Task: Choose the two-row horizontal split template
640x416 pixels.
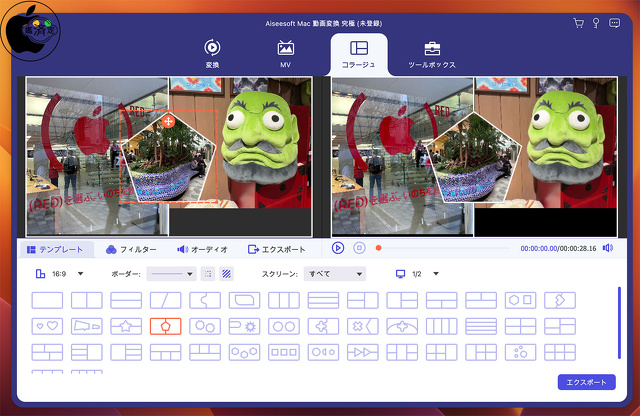Action: (x=126, y=300)
